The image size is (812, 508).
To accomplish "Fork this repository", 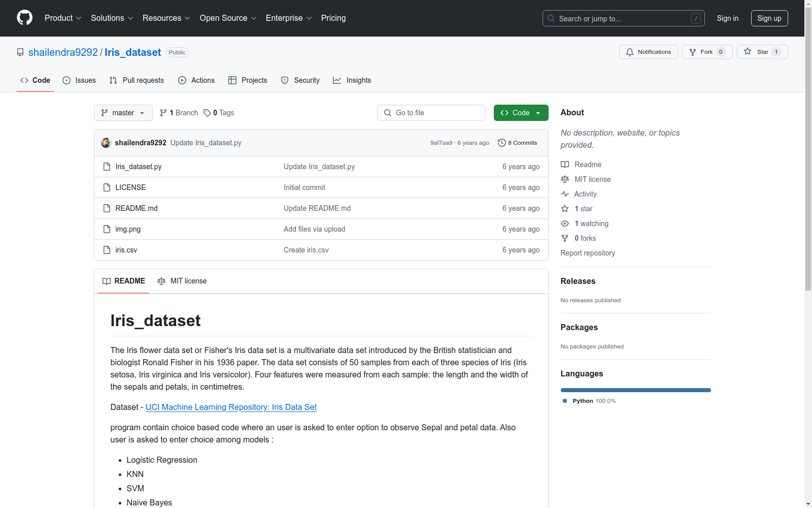I will 707,52.
